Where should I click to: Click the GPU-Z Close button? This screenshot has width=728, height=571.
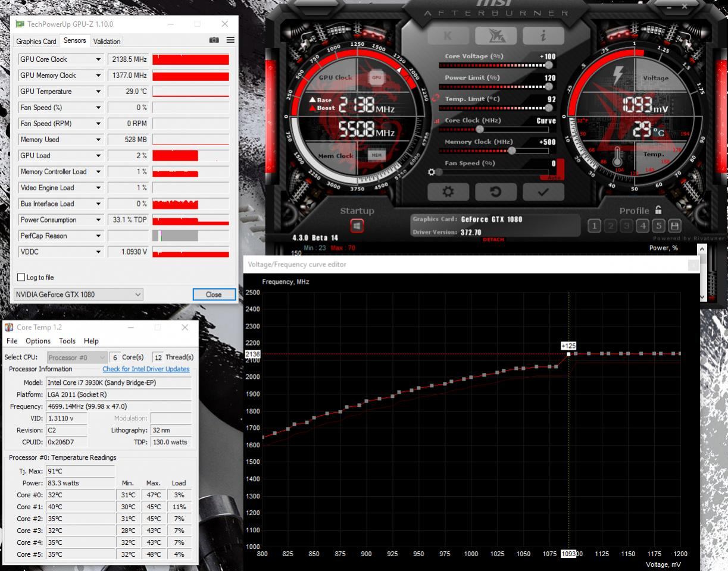(x=214, y=294)
